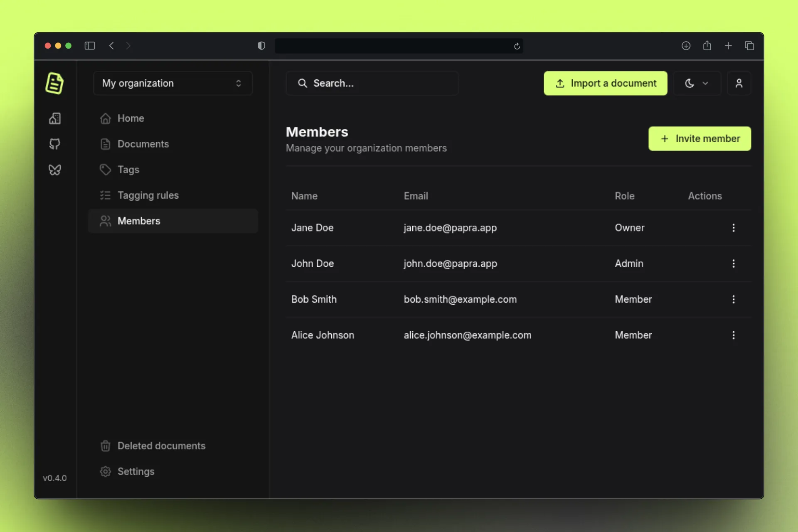Open actions menu for Alice Johnson

pyautogui.click(x=733, y=335)
